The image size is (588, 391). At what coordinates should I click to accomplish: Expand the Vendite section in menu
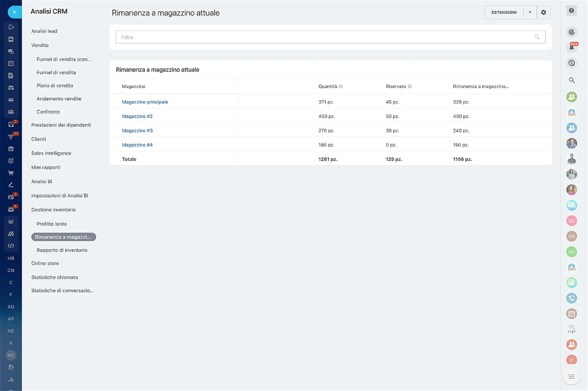(x=40, y=45)
